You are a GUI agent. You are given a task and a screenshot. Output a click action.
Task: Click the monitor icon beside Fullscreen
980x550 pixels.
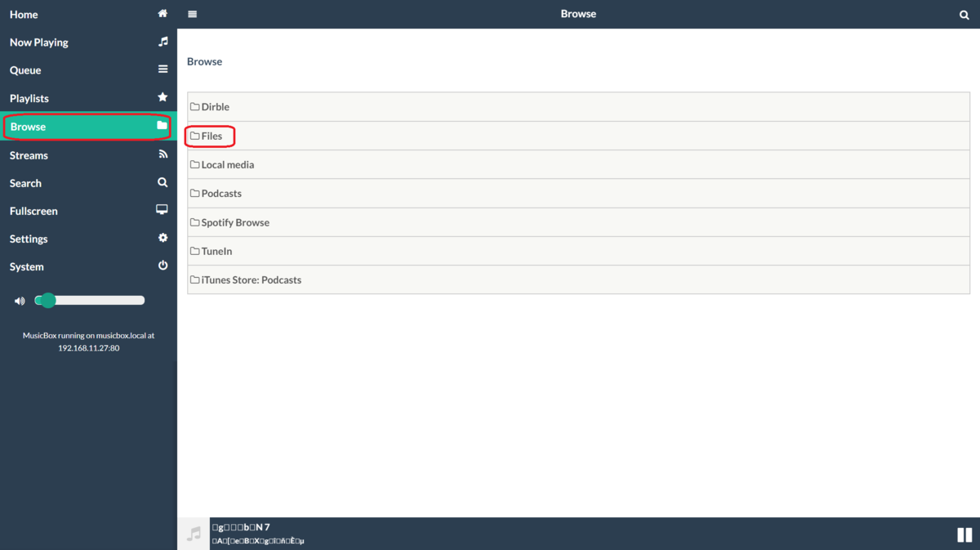click(x=162, y=210)
